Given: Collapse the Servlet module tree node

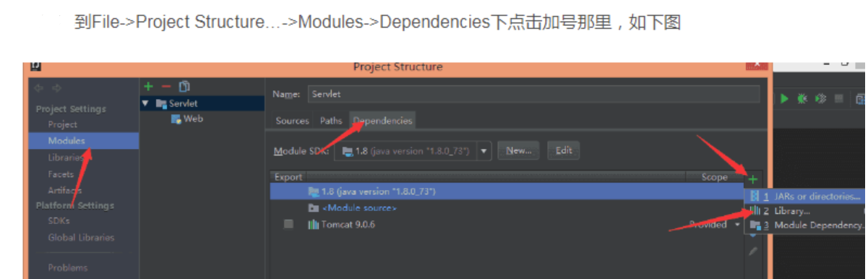Looking at the screenshot, I should coord(145,103).
